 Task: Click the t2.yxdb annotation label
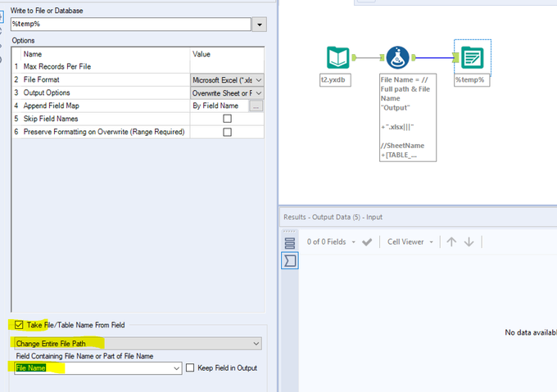335,80
